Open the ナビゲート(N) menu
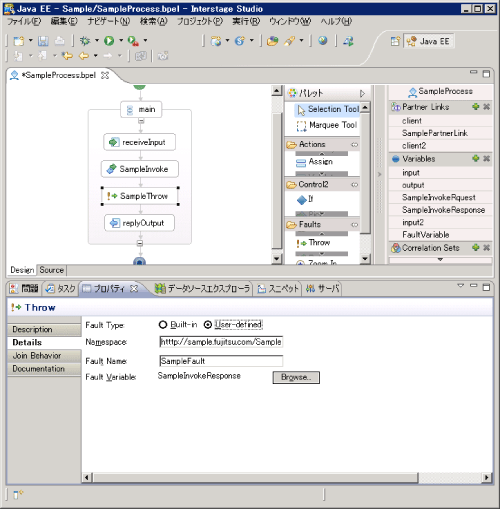Viewport: 500px width, 509px height. point(109,22)
